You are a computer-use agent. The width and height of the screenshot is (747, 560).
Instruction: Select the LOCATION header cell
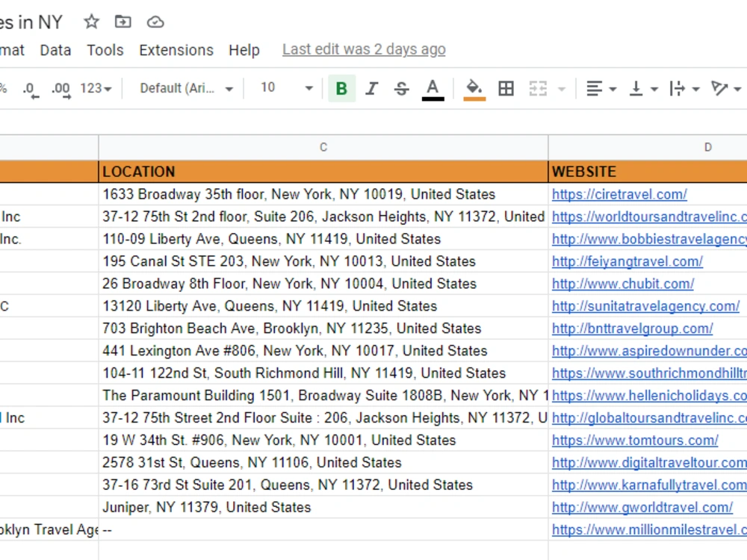point(323,172)
